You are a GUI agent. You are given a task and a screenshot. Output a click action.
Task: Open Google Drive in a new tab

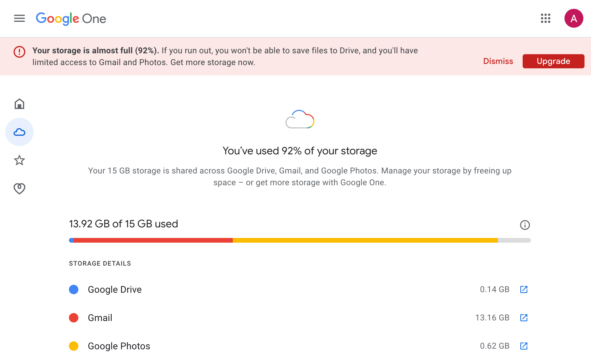click(x=524, y=289)
